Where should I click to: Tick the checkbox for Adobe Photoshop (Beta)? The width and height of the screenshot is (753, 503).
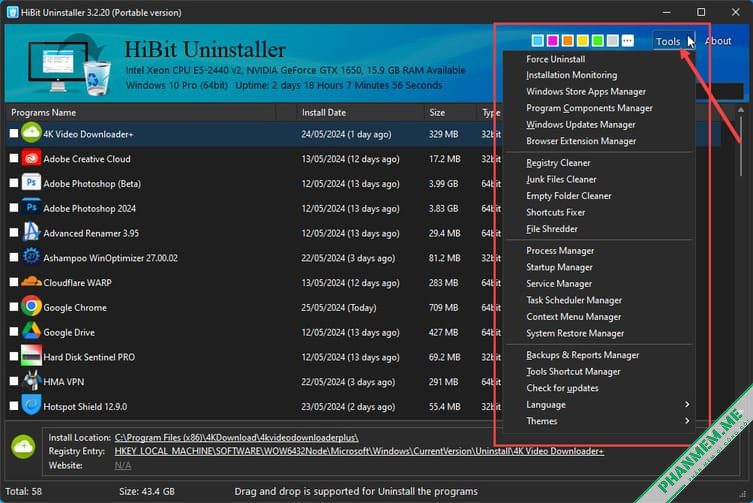tap(14, 183)
